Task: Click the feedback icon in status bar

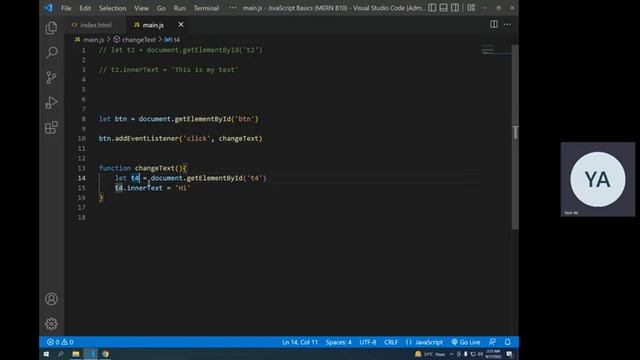Action: click(x=492, y=342)
